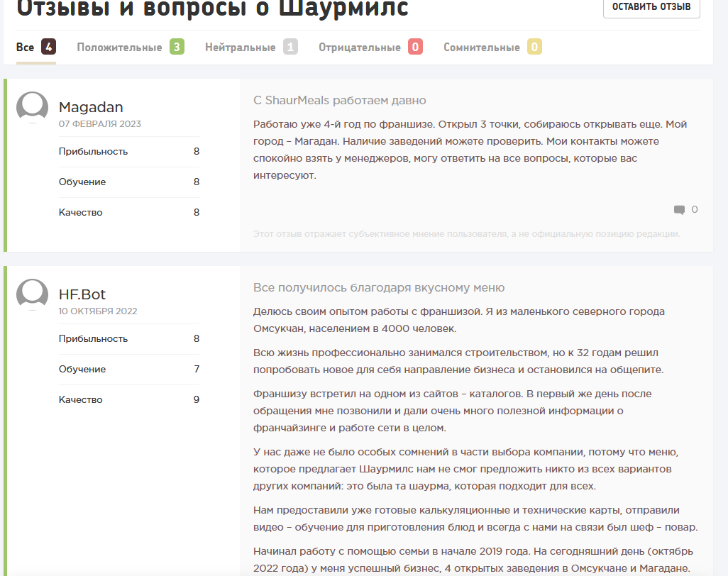Click Качество score 9 in HF.Bot review
The image size is (728, 576).
coord(197,399)
